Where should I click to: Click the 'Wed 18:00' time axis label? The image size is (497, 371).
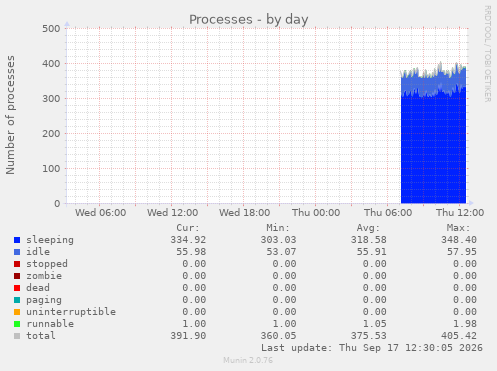click(x=245, y=213)
